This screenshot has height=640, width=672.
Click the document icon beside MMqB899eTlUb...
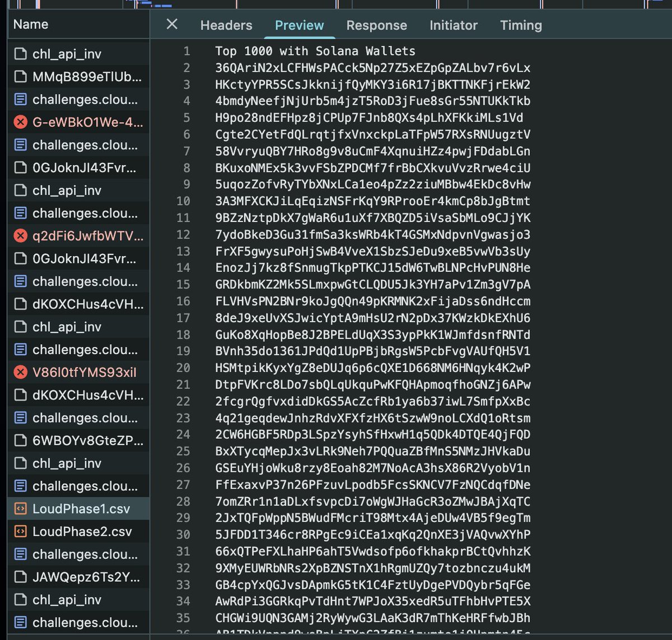tap(21, 76)
